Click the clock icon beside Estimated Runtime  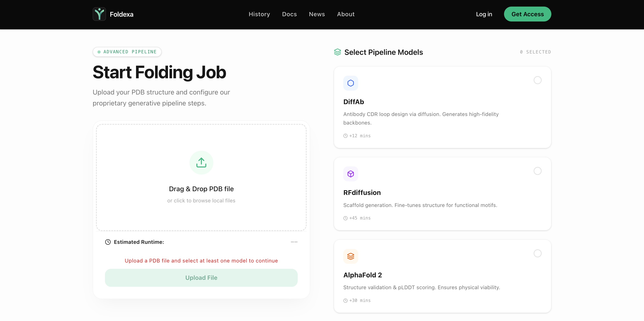click(108, 242)
